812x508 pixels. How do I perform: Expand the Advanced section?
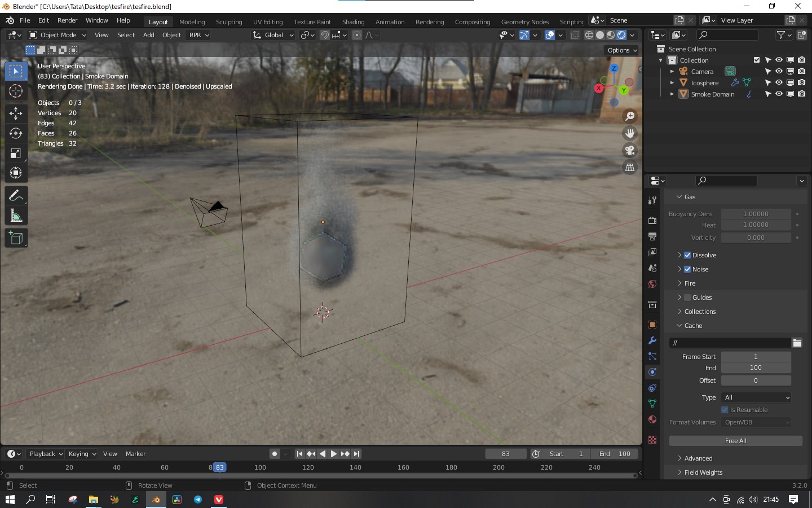(698, 458)
